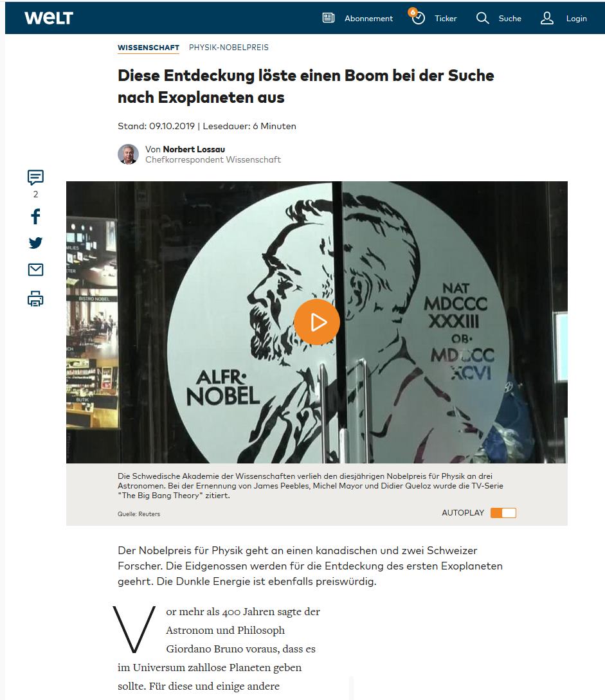
Task: Toggle the AUTOPLAY switch
Action: point(503,512)
